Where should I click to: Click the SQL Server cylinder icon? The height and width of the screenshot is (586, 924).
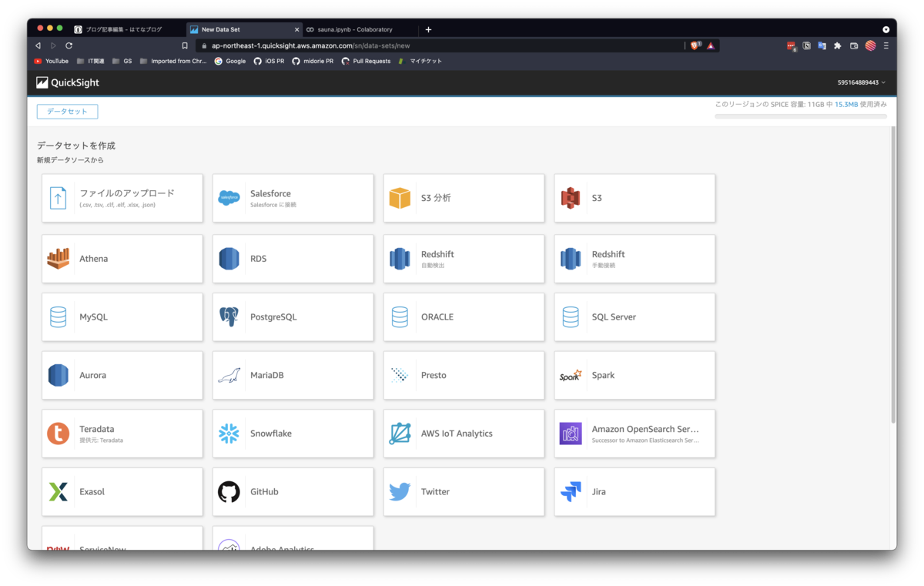pyautogui.click(x=571, y=316)
